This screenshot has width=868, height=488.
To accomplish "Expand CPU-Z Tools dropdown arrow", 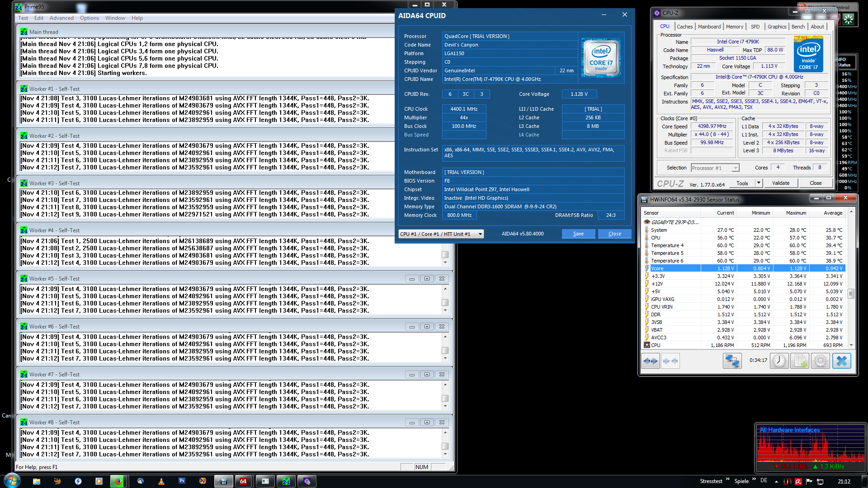I will click(x=759, y=183).
